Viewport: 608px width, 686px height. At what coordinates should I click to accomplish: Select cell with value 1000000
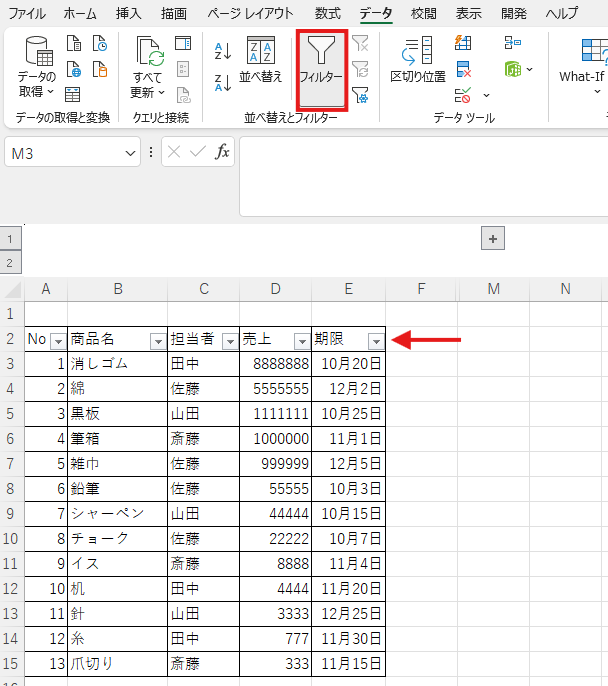pyautogui.click(x=276, y=439)
